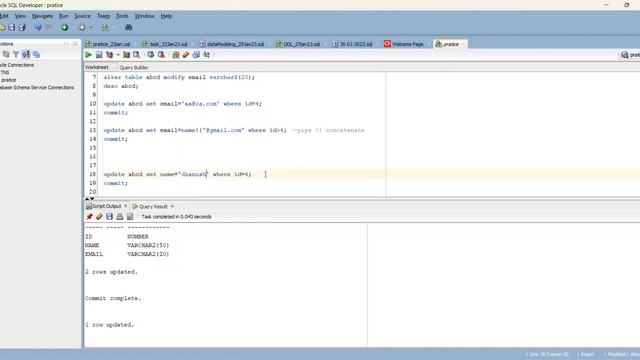Select the Worksheet tab

[97, 67]
